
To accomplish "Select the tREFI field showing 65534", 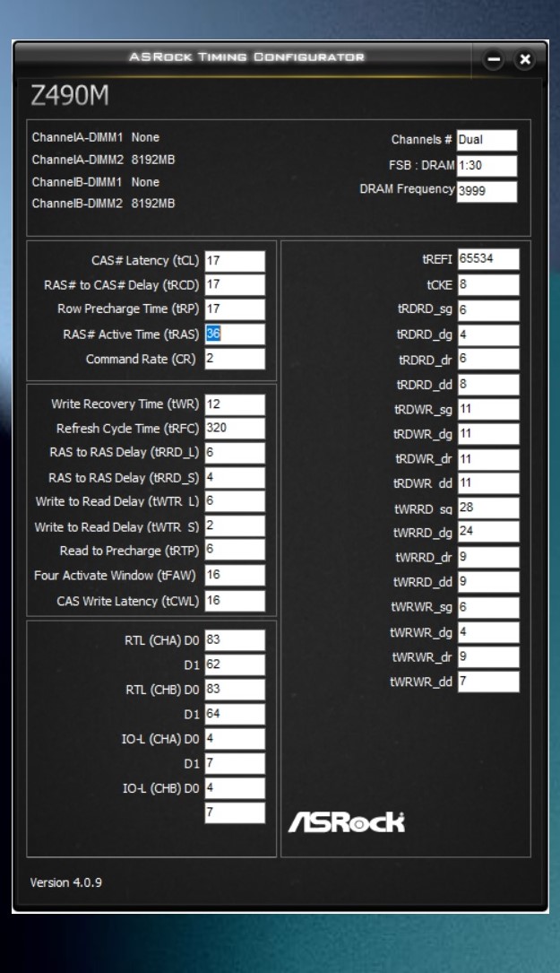I will [x=488, y=259].
